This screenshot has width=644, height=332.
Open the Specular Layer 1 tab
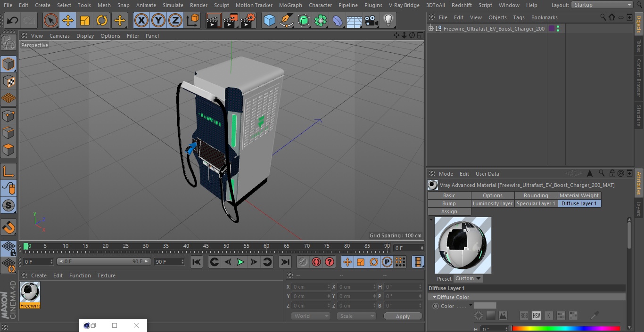(536, 203)
